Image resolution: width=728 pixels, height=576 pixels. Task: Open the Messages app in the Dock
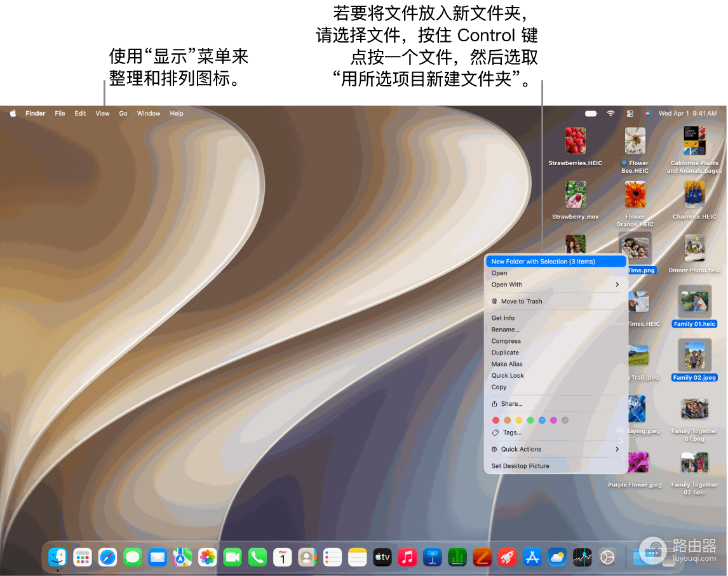pos(133,557)
